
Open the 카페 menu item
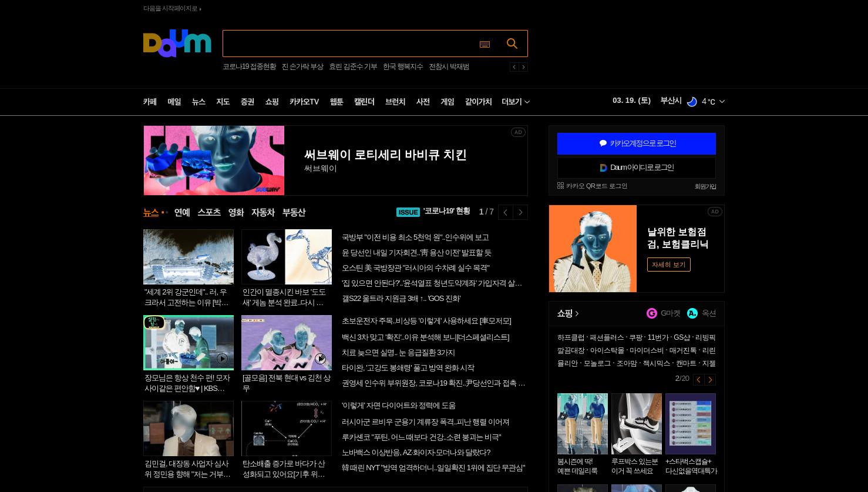pyautogui.click(x=150, y=102)
